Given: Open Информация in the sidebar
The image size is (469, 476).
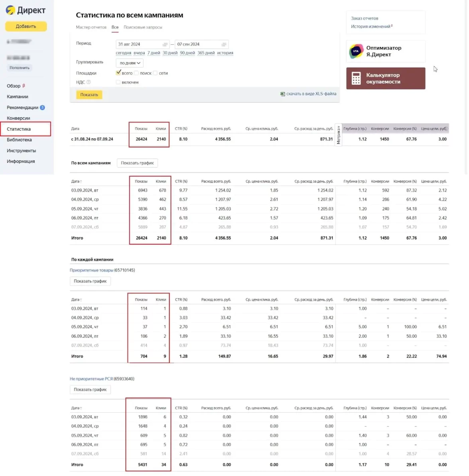Looking at the screenshot, I should pyautogui.click(x=21, y=161).
